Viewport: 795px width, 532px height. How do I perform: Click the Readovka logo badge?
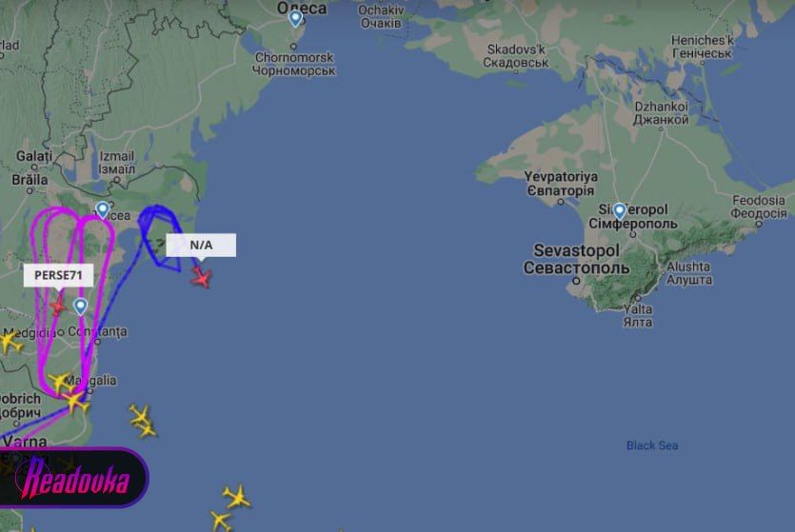(x=72, y=478)
